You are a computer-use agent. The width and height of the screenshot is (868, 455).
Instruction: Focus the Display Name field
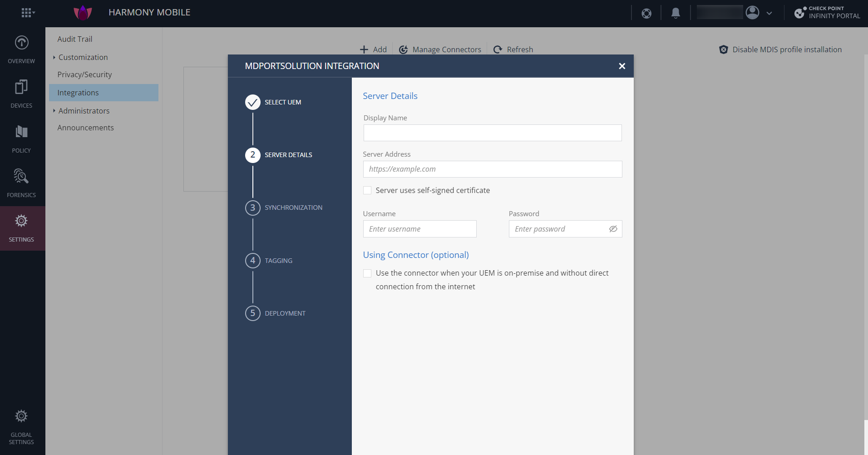493,133
